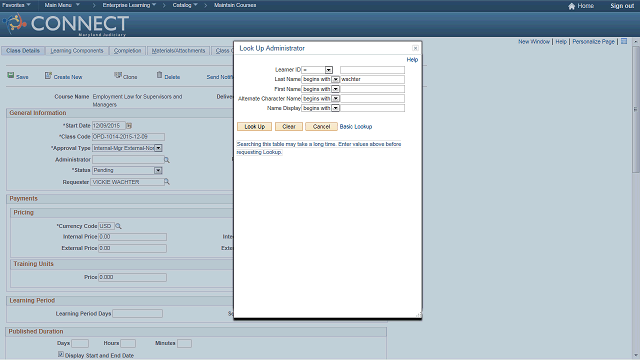Click the page vertical scrollbar
Screen dimensions: 640x360
pos(636,109)
